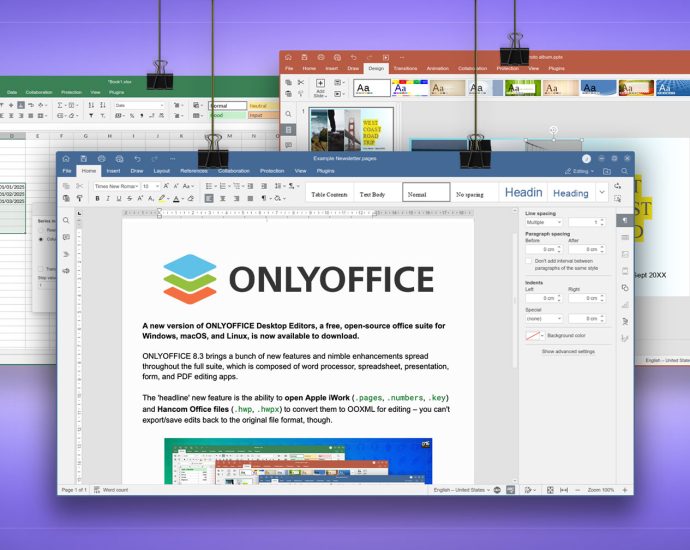Decrease indent in document editor toolbar
The height and width of the screenshot is (550, 690).
click(250, 186)
